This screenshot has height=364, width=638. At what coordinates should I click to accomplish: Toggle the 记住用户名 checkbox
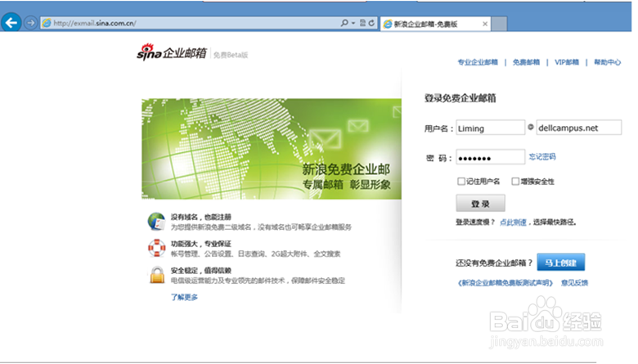pyautogui.click(x=461, y=182)
